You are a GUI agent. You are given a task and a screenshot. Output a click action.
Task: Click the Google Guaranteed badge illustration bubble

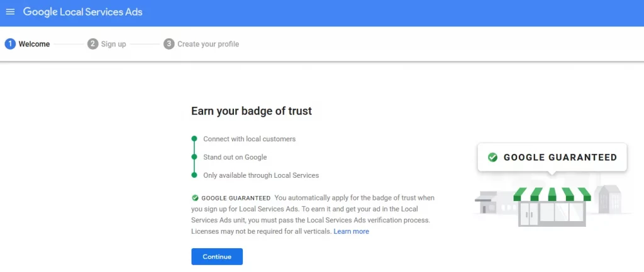pyautogui.click(x=552, y=158)
